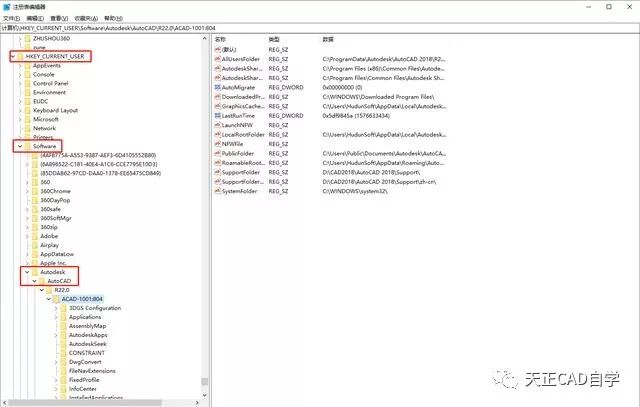Select the AutodeskApps key

(x=88, y=335)
